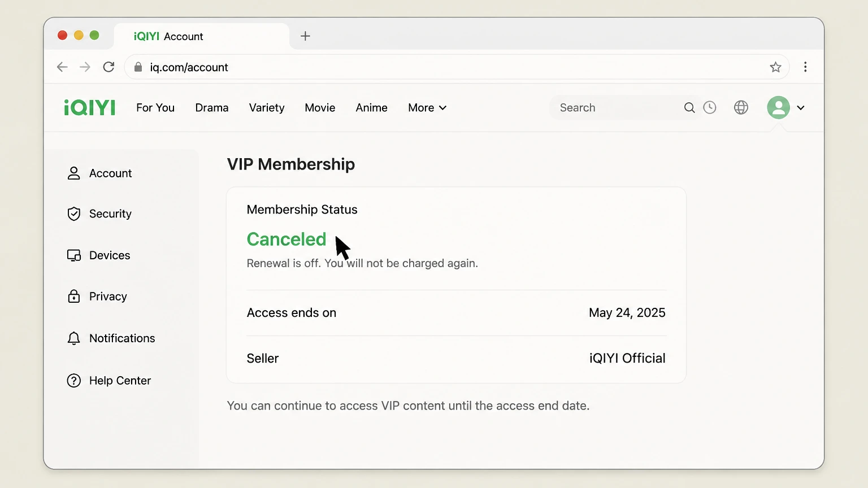Click the Notifications bell icon

[73, 338]
